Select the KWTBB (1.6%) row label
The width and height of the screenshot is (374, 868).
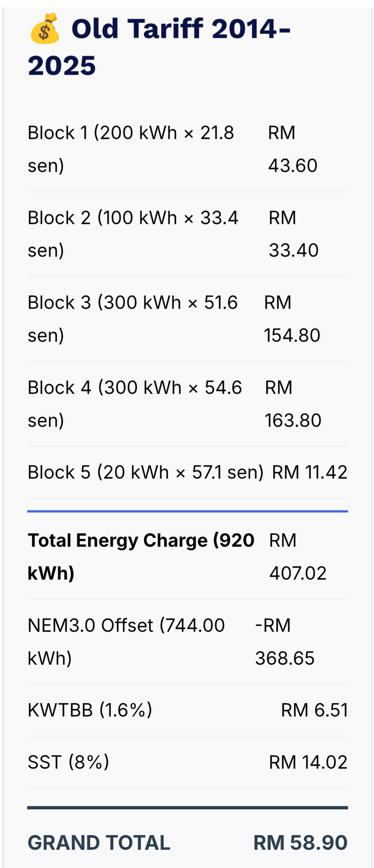click(x=90, y=710)
